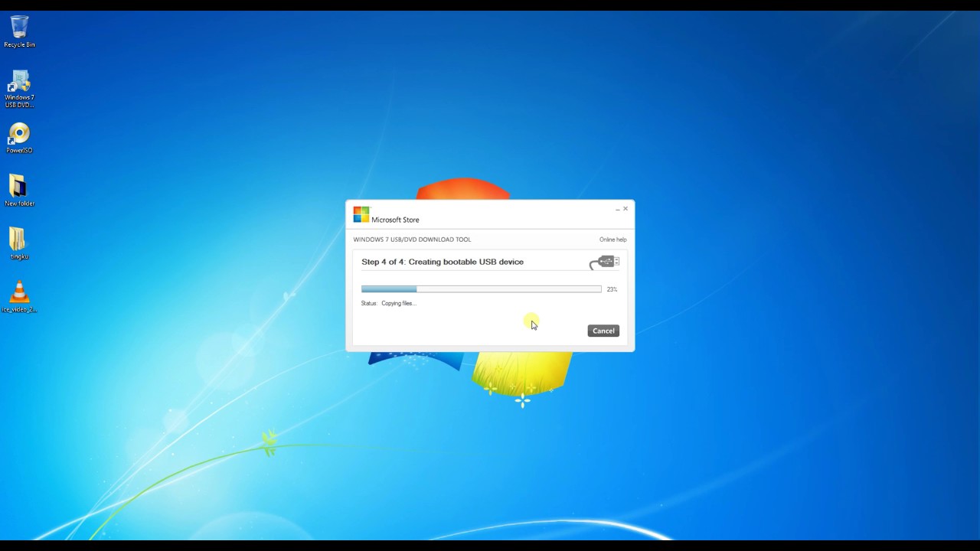This screenshot has width=980, height=551.
Task: Click the USB device icon in dialog
Action: 604,262
